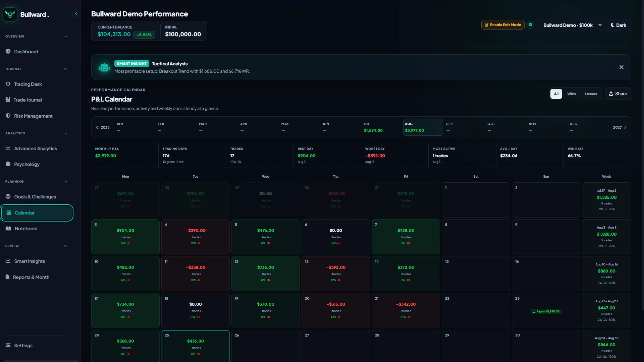Select the SEP month tab
This screenshot has height=362, width=644.
click(x=465, y=127)
